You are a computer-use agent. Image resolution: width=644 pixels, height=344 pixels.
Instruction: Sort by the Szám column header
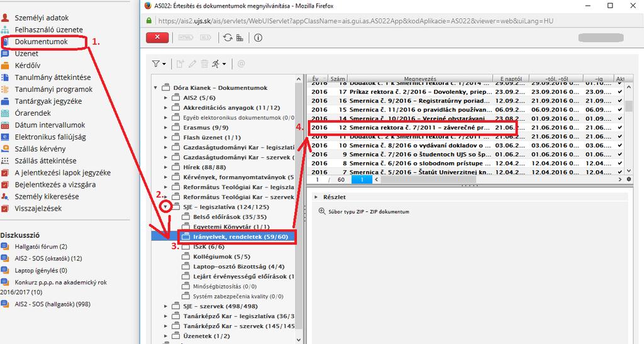click(338, 79)
